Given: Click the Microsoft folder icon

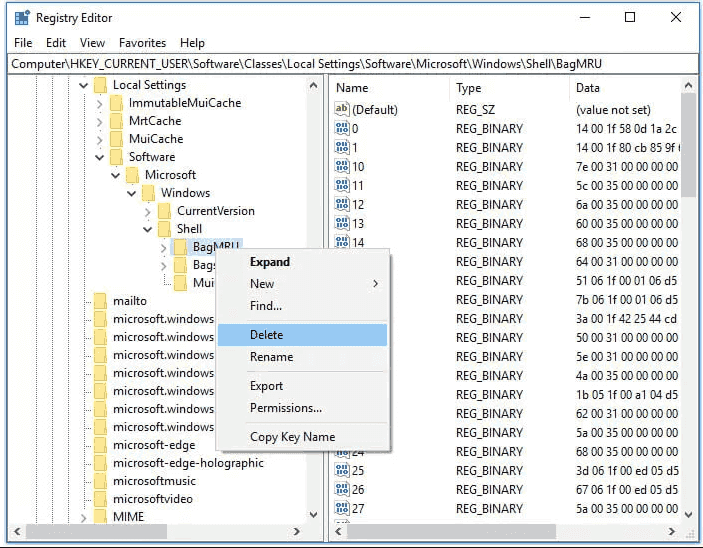Looking at the screenshot, I should pos(133,175).
